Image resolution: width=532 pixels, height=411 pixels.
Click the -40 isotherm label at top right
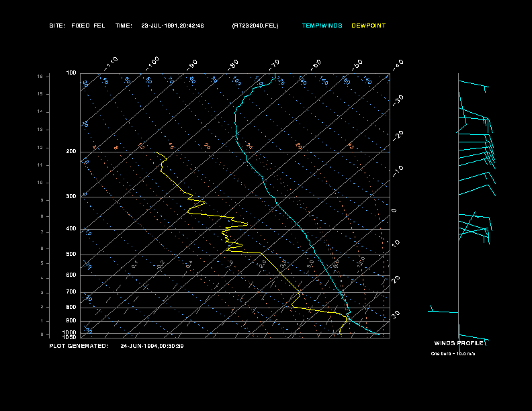398,65
